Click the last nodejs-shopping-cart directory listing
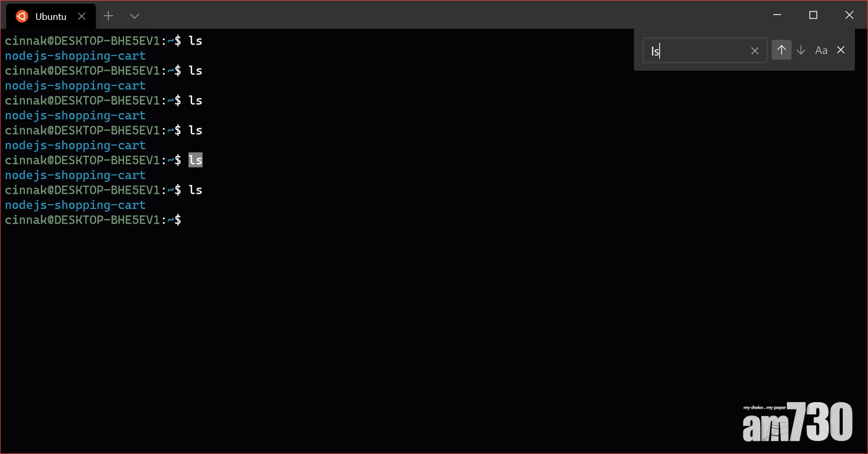This screenshot has width=868, height=454. 75,205
